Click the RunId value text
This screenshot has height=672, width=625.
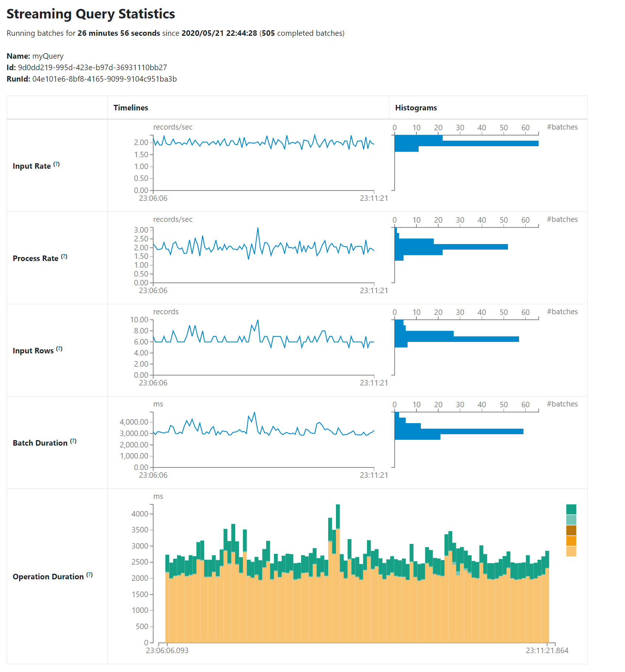(x=104, y=79)
